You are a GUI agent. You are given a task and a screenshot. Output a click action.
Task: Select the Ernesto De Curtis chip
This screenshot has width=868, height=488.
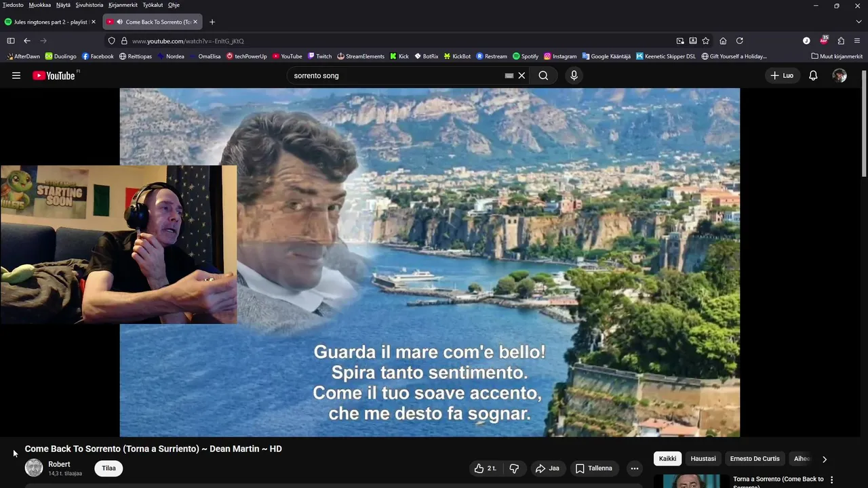coord(755,459)
